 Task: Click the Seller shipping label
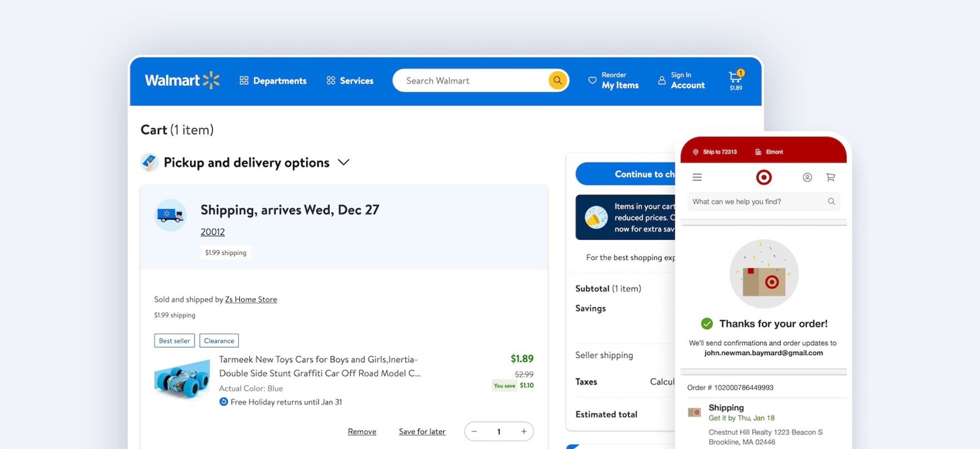pyautogui.click(x=604, y=355)
